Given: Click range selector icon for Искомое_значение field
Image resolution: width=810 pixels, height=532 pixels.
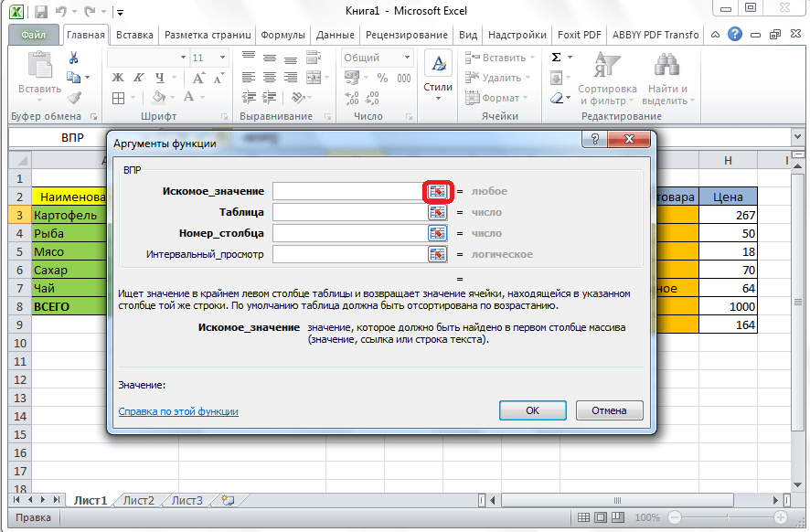Looking at the screenshot, I should (438, 191).
